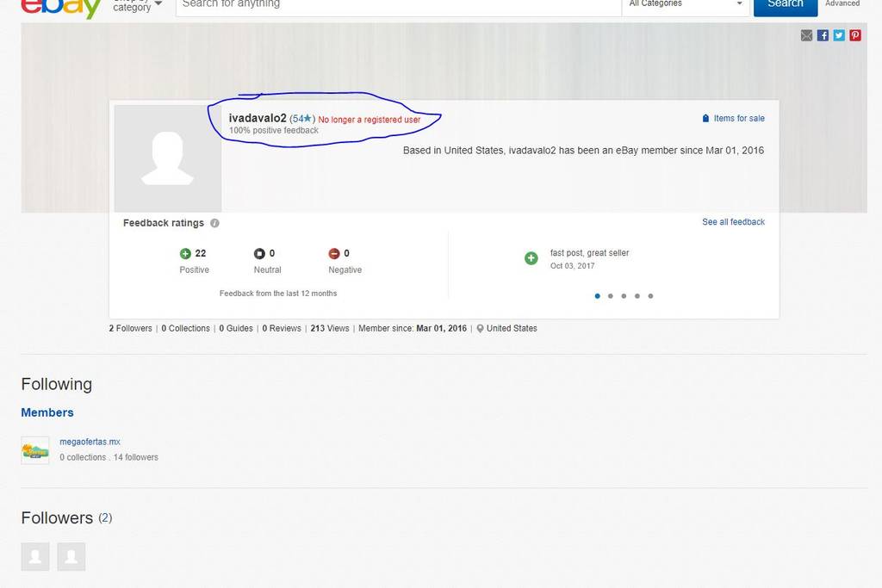This screenshot has height=588, width=882.
Task: Click the Items for sale tag icon
Action: [705, 118]
